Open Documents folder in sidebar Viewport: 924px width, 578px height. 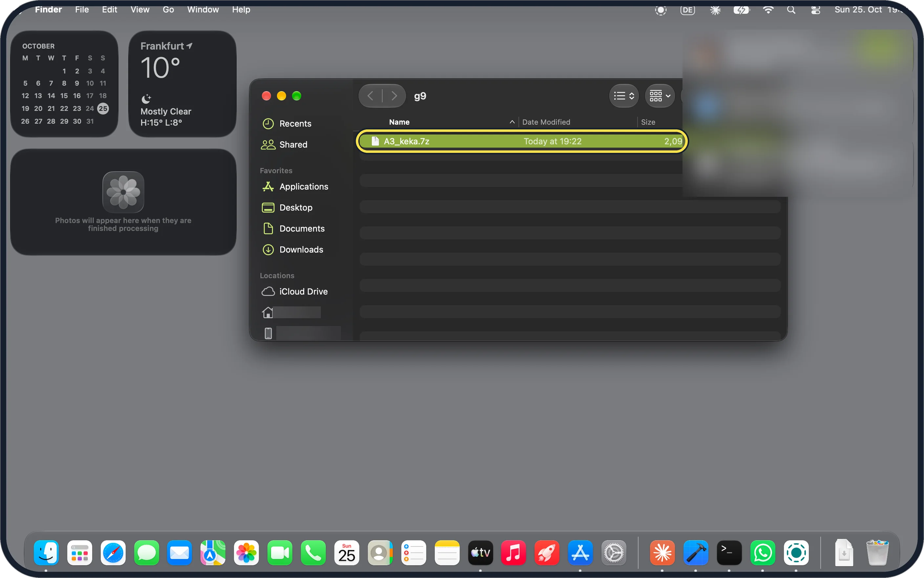[x=293, y=229]
